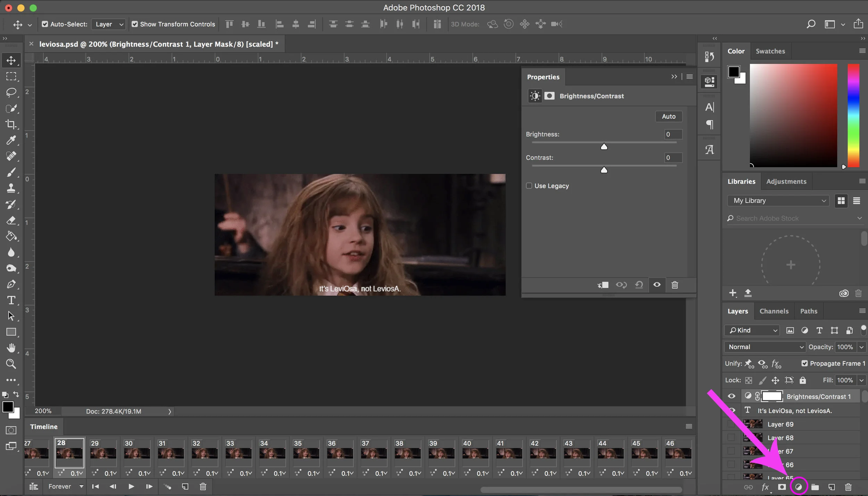Switch to the Channels tab

(x=774, y=311)
